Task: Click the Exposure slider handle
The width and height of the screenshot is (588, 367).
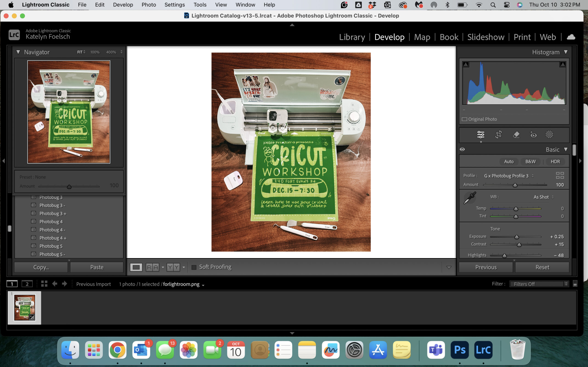Action: [x=517, y=237]
